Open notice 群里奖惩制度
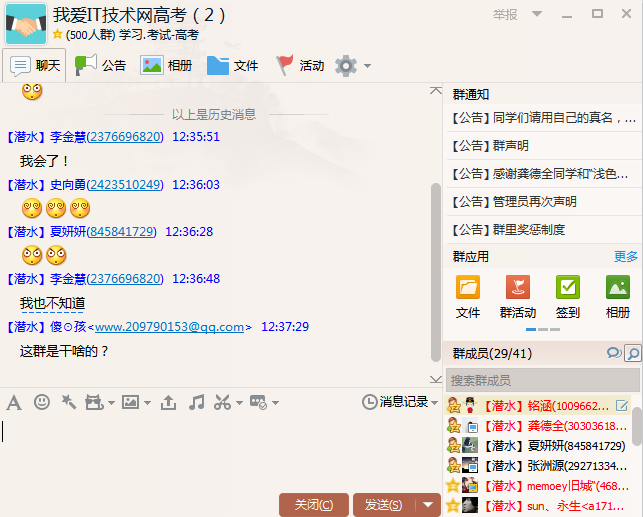This screenshot has width=643, height=517. 543,230
